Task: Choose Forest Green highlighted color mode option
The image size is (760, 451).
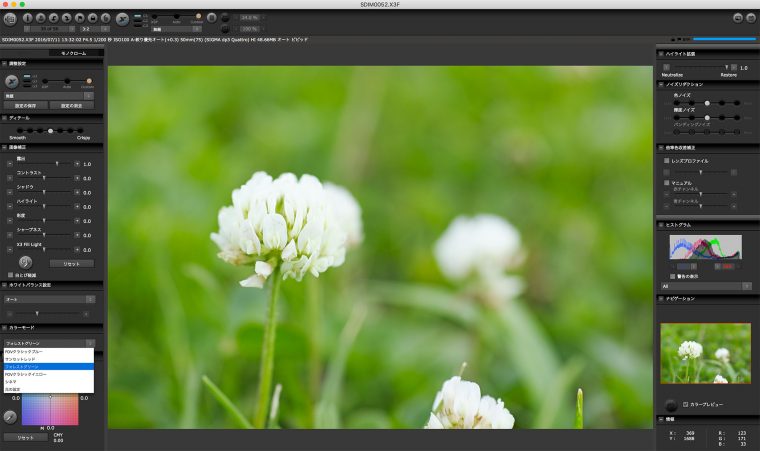Action: point(48,367)
